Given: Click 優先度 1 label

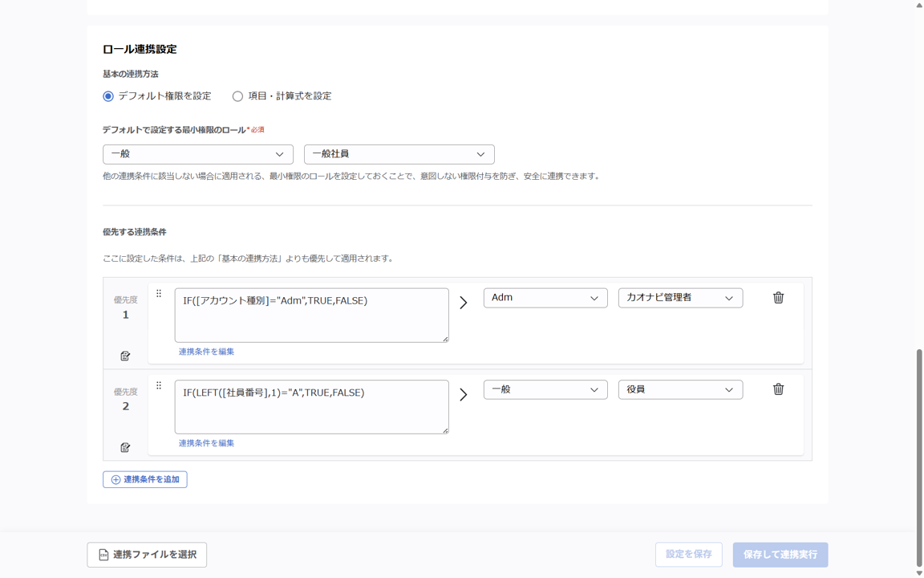Looking at the screenshot, I should tap(125, 308).
